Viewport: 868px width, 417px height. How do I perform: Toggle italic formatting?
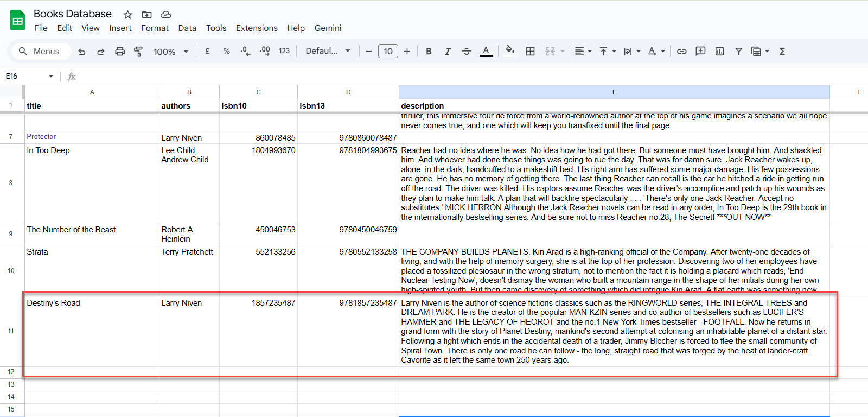pyautogui.click(x=447, y=52)
